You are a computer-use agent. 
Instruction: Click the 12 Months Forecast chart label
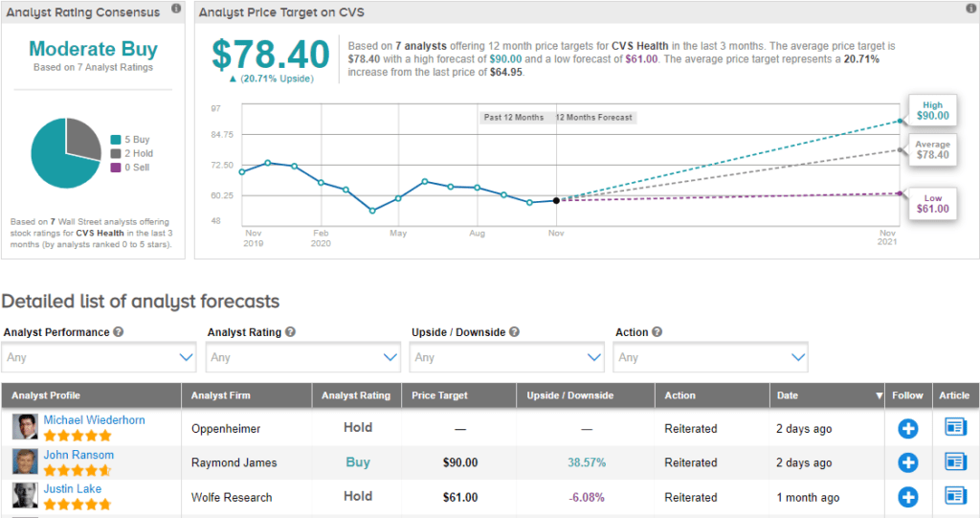[x=594, y=117]
